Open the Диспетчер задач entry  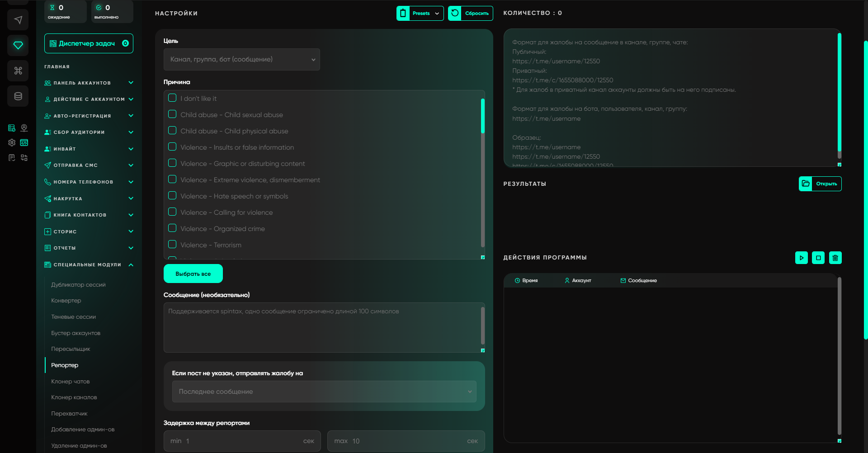point(89,43)
